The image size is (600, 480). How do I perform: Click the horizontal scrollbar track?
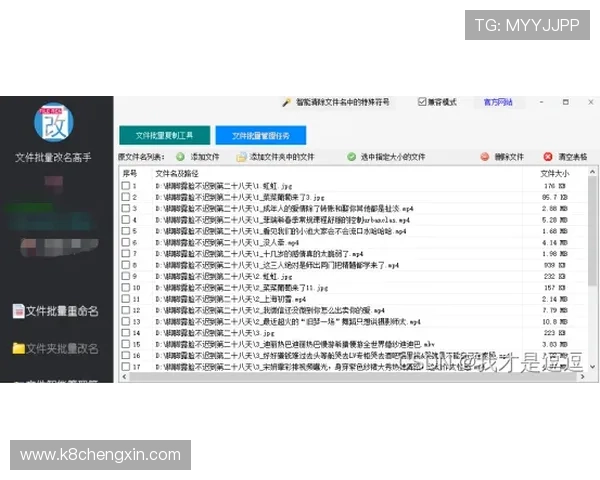[353, 377]
